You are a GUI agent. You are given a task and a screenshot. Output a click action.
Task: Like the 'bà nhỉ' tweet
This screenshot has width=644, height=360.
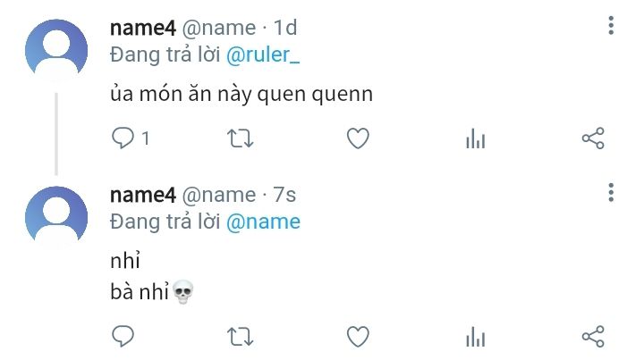(358, 336)
